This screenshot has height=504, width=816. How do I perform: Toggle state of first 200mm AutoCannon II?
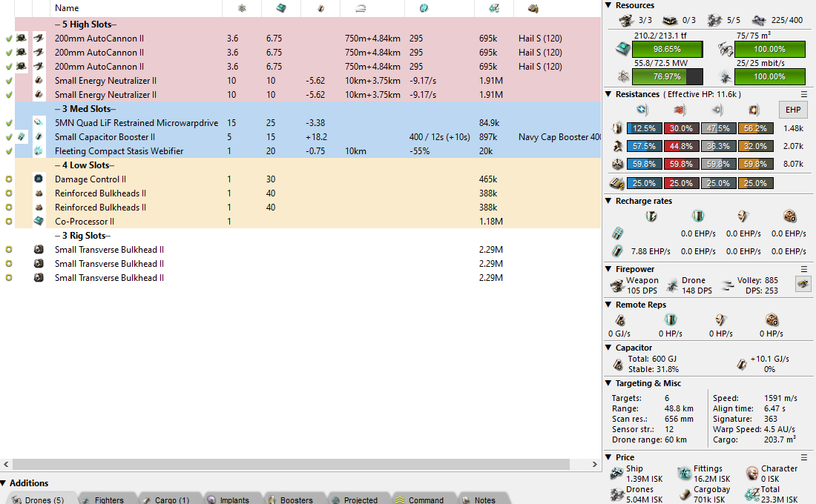[9, 39]
